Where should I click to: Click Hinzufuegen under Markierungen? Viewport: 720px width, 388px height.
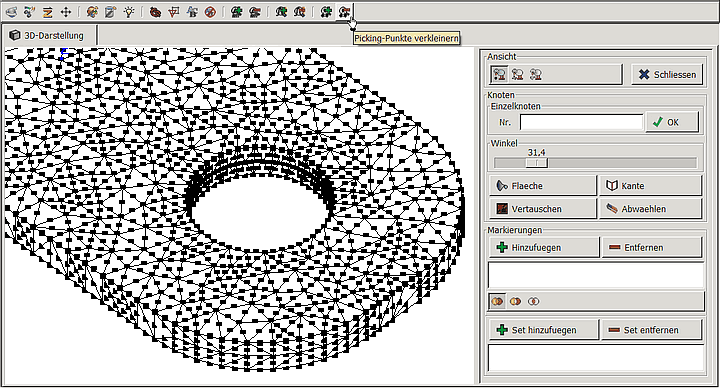[544, 247]
